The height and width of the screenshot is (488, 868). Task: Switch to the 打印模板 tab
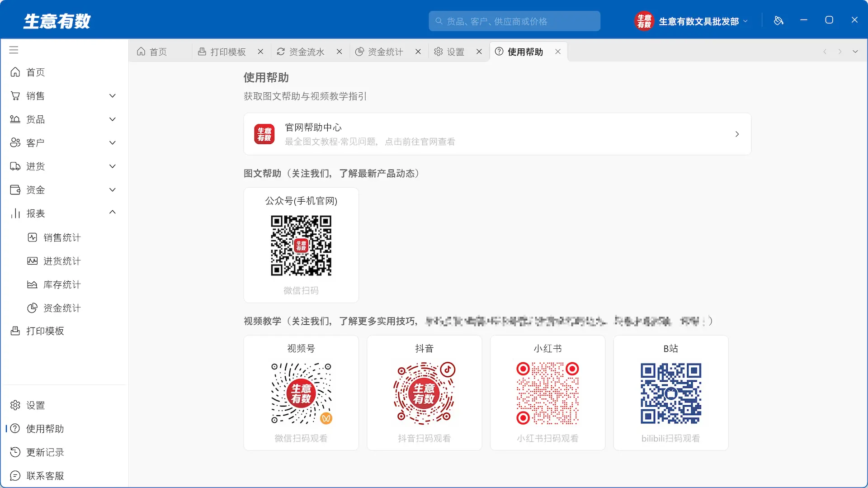coord(222,52)
